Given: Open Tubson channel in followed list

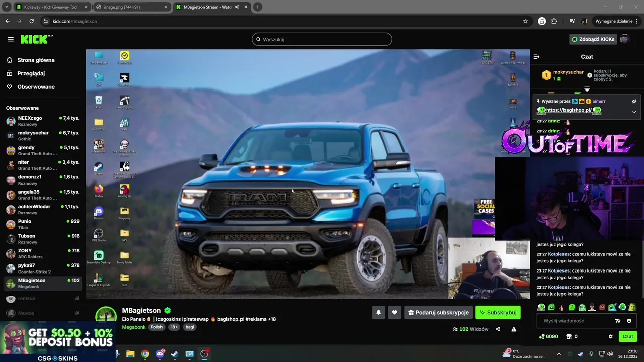Looking at the screenshot, I should pyautogui.click(x=43, y=239).
